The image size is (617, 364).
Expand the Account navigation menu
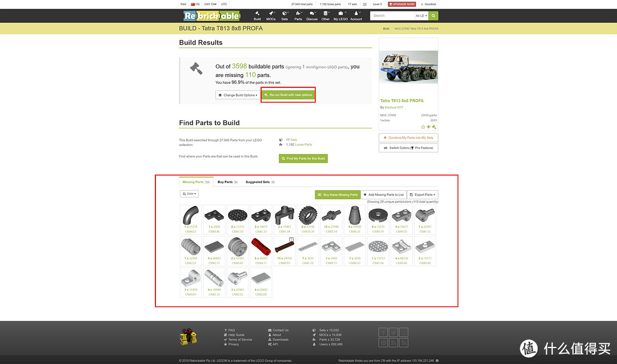tap(356, 16)
